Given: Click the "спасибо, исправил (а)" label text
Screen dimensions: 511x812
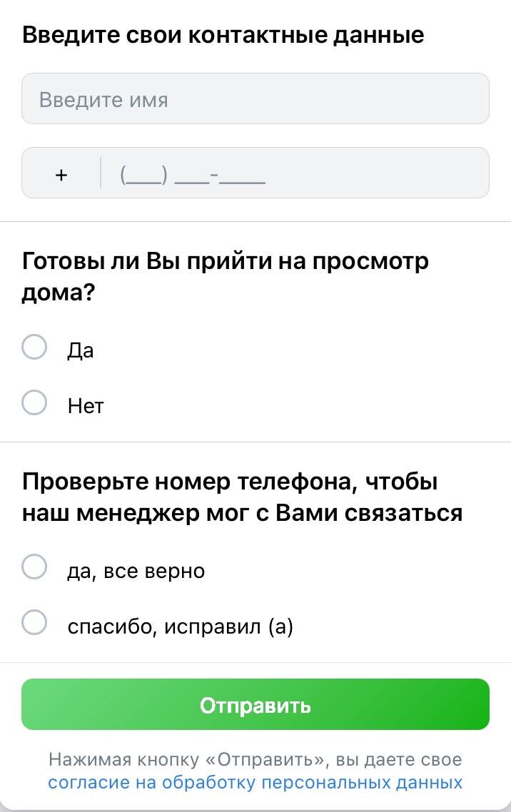Looking at the screenshot, I should click(180, 626).
